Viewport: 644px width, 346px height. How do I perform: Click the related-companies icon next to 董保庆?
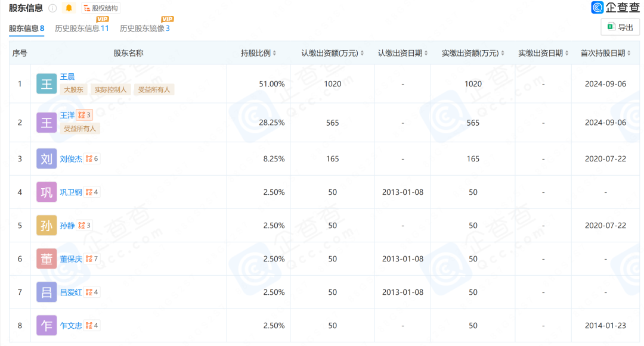pyautogui.click(x=92, y=259)
